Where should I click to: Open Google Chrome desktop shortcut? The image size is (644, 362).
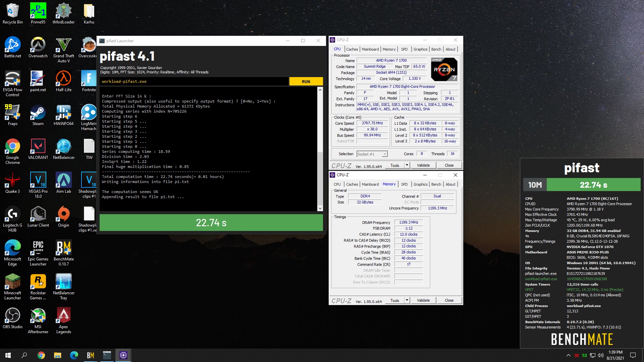pos(13,152)
